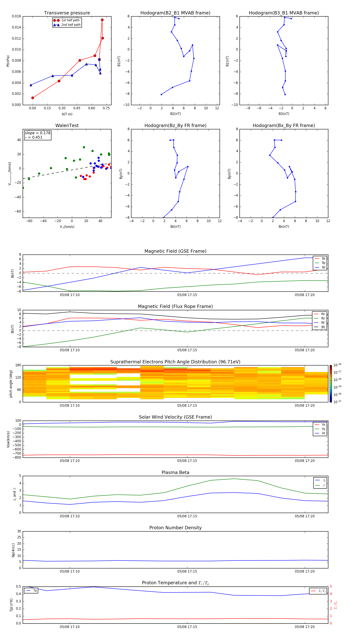The width and height of the screenshot is (351, 644).
Task: Click 'Bz' legend entry in GSE magnetic field
Action: coord(320,267)
